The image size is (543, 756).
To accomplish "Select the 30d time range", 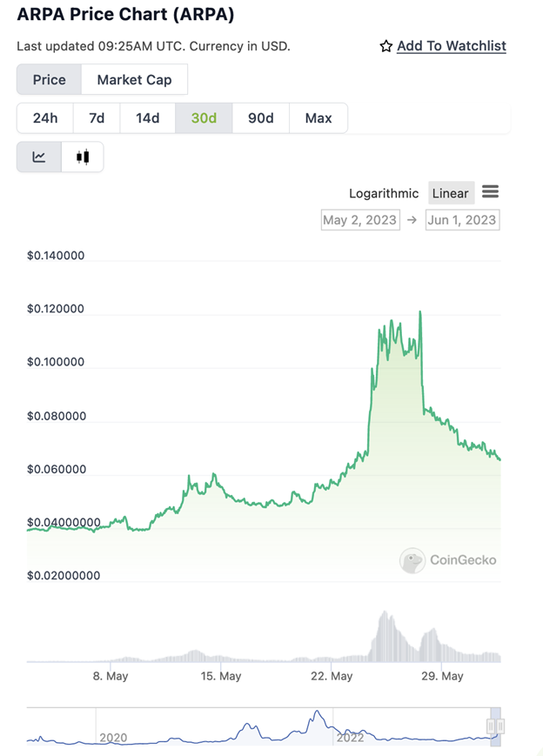I will [x=204, y=118].
